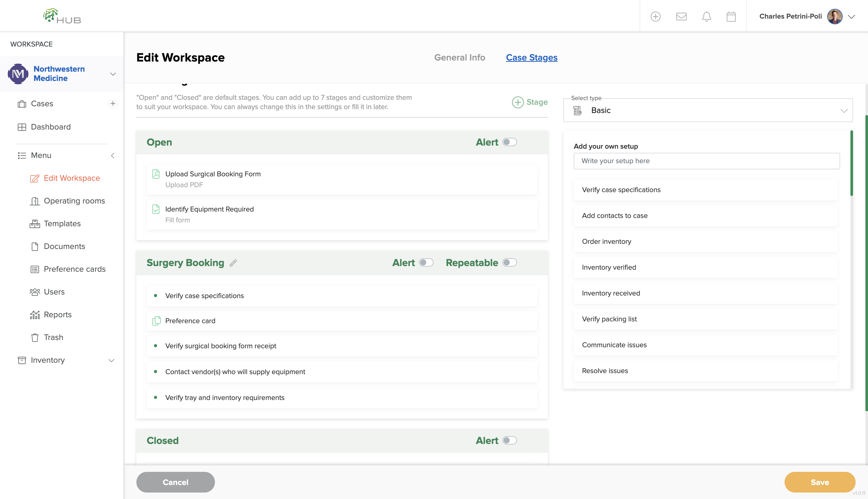Expand the Select type Basic dropdown
Viewport: 868px width, 499px height.
708,110
